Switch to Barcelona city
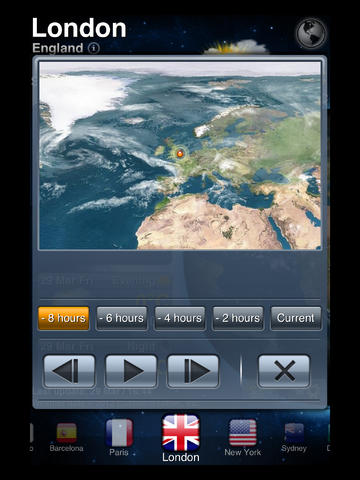 point(66,437)
